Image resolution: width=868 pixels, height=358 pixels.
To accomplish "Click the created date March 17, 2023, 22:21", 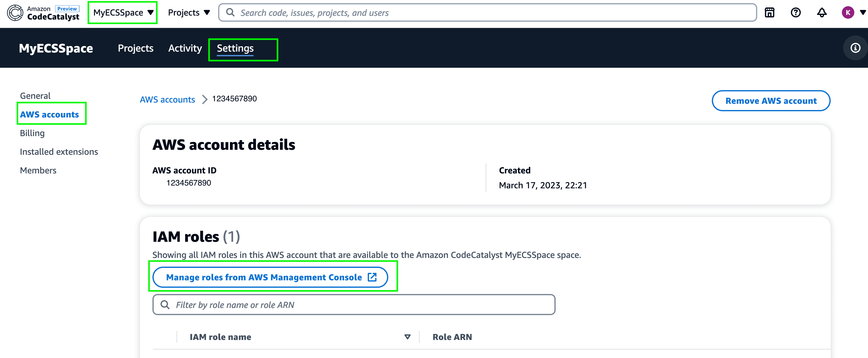I will [x=543, y=186].
